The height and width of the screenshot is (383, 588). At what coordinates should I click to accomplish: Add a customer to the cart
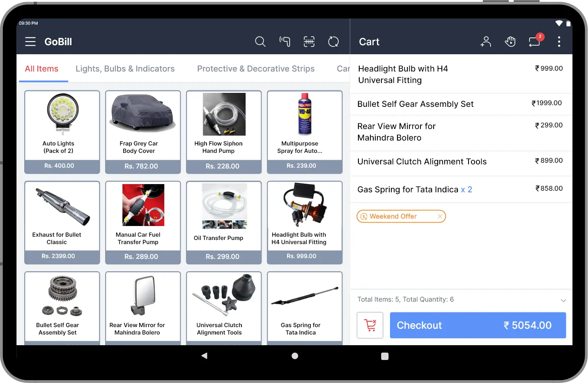pos(486,42)
